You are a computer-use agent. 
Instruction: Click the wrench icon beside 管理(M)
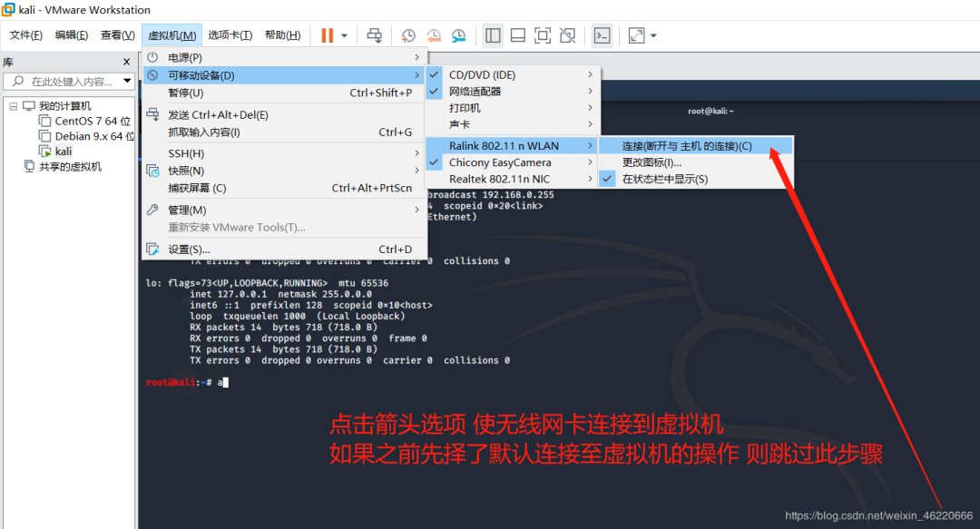point(152,210)
